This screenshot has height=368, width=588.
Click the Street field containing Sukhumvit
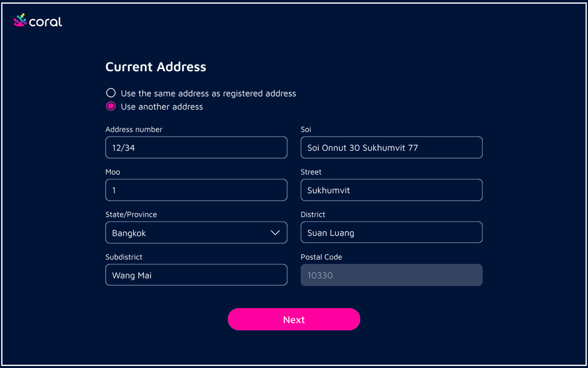click(x=392, y=190)
